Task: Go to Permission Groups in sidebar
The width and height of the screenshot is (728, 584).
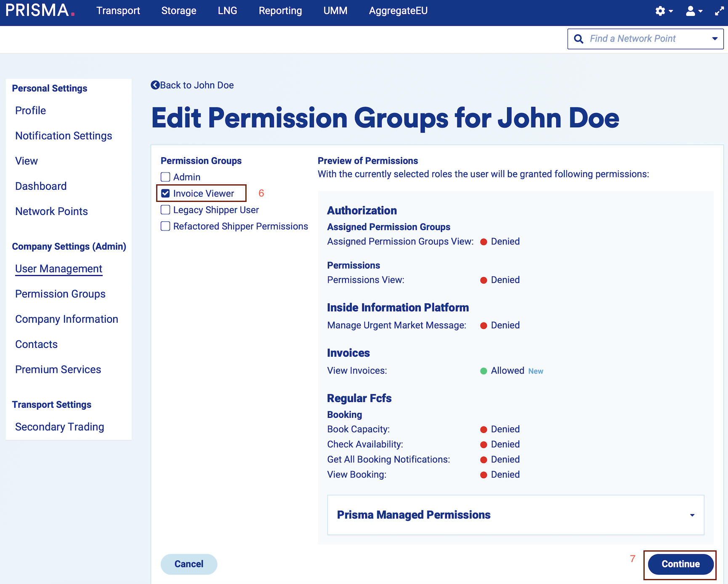Action: coord(60,294)
